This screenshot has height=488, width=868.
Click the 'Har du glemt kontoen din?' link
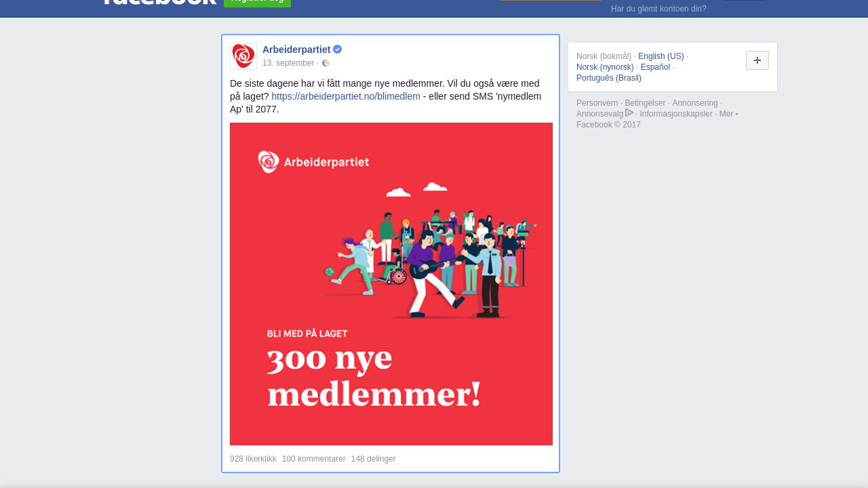coord(658,9)
